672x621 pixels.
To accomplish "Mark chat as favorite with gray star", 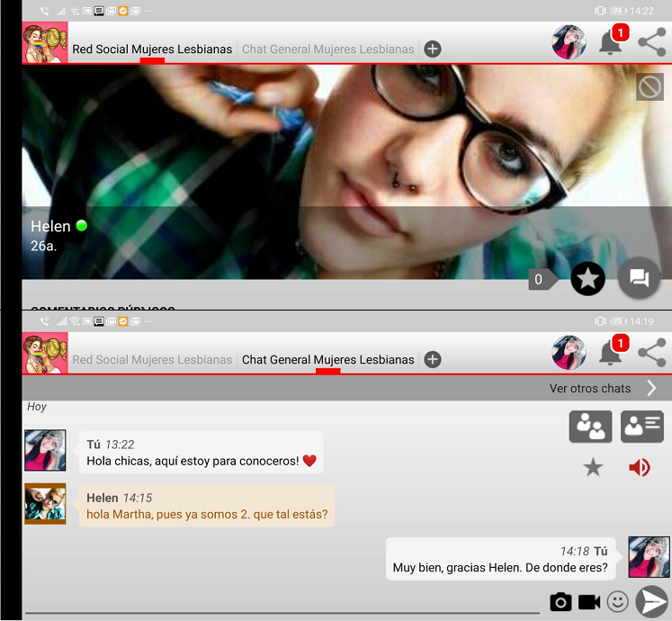I will coord(593,467).
